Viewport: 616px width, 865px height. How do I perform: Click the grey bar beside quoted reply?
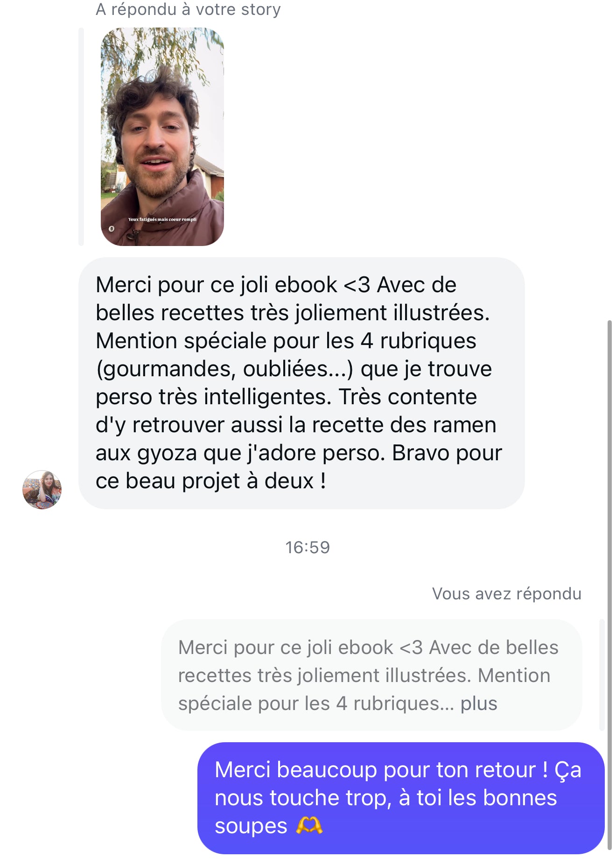[602, 675]
